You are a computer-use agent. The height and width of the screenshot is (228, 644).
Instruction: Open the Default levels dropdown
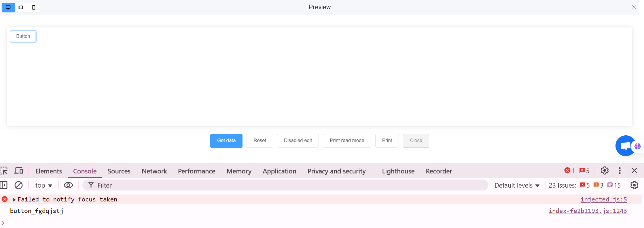coord(517,185)
